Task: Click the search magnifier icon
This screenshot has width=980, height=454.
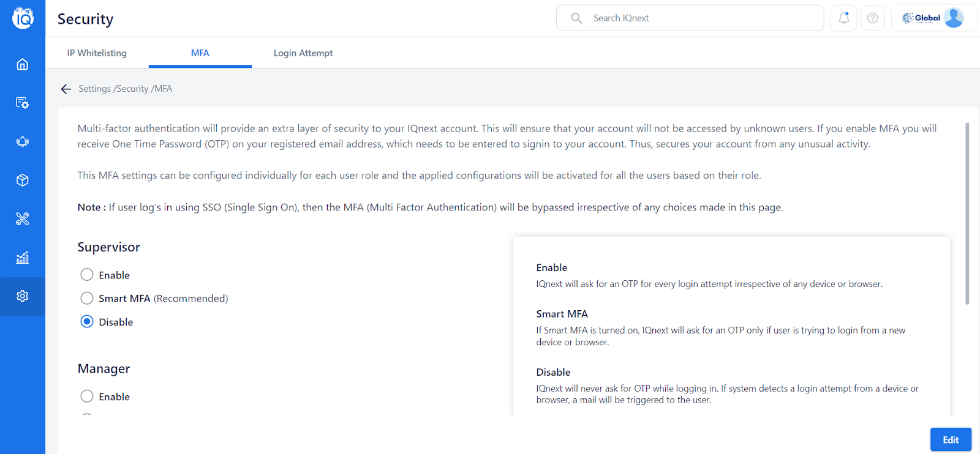Action: 576,18
